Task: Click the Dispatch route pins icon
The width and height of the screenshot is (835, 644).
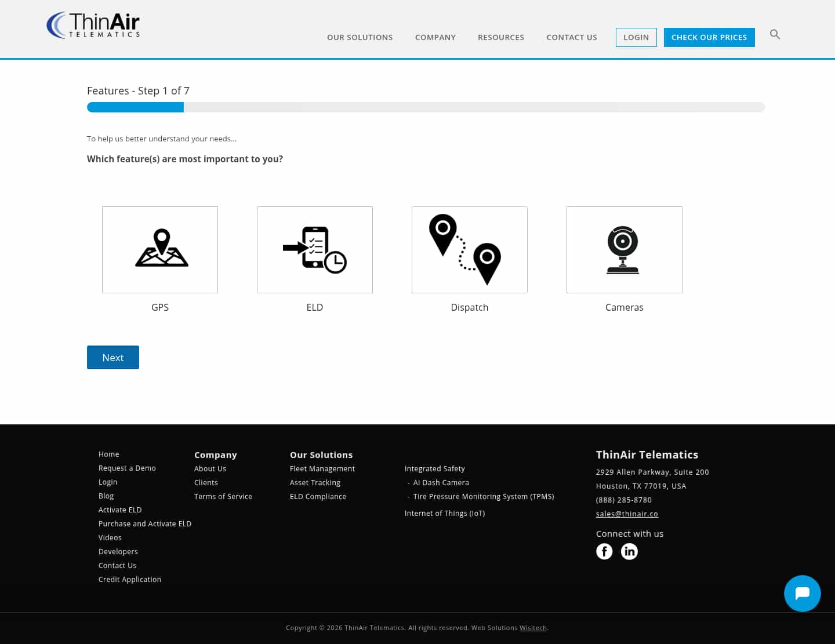Action: point(469,249)
